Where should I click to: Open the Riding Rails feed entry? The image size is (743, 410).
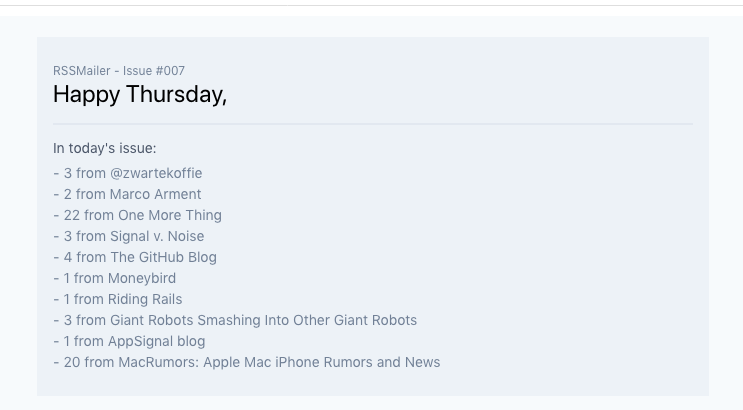click(x=145, y=299)
